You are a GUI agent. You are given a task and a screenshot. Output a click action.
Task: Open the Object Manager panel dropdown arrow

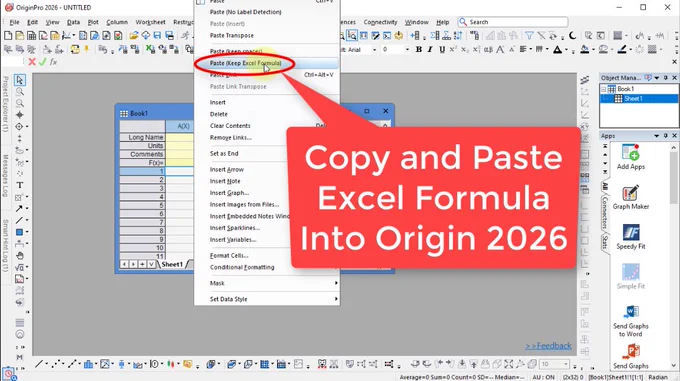coord(657,78)
